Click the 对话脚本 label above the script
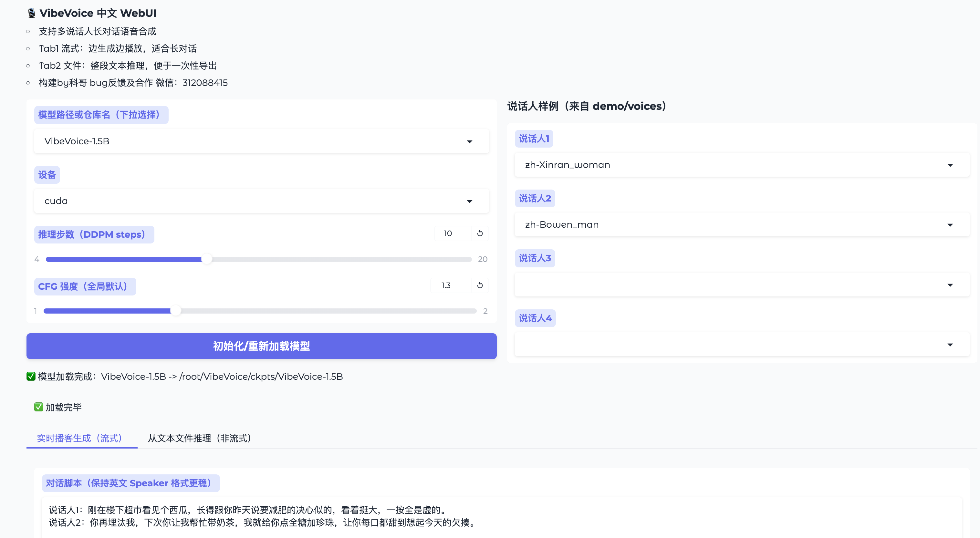The width and height of the screenshot is (980, 538). pos(130,483)
